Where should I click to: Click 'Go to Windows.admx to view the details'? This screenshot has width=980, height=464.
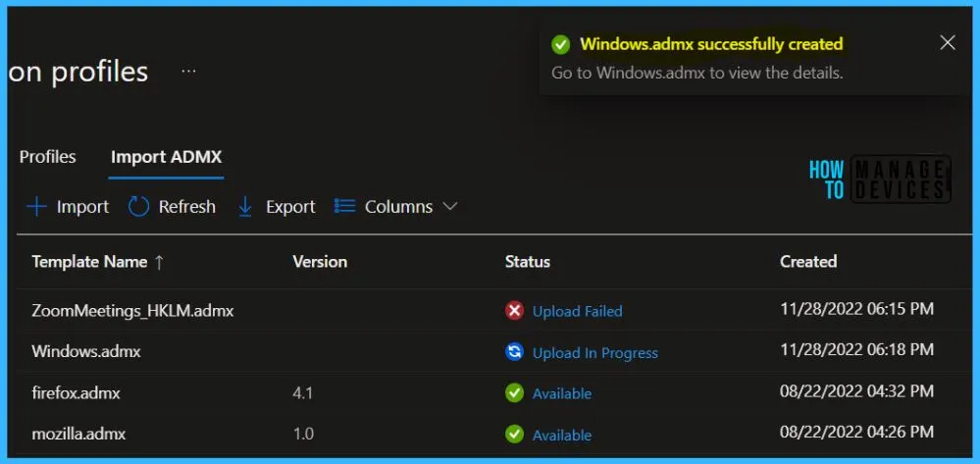click(696, 73)
